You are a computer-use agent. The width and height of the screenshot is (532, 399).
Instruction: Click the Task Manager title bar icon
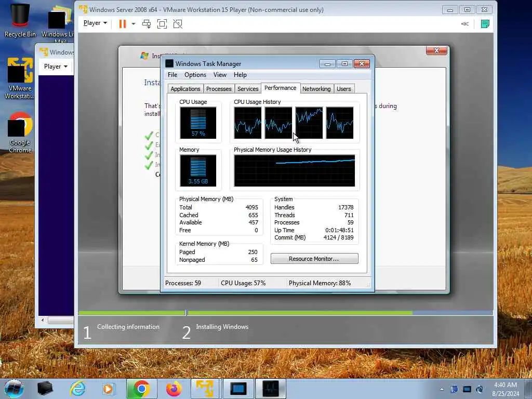click(169, 63)
